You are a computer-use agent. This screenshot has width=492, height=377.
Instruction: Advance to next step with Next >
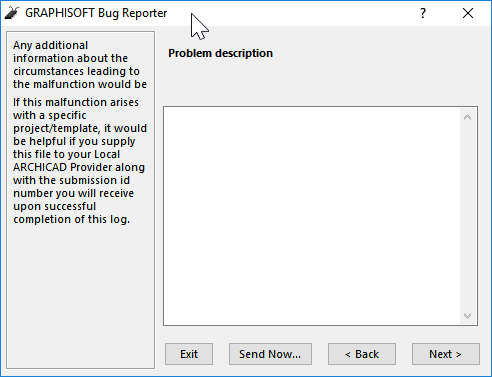coord(446,354)
